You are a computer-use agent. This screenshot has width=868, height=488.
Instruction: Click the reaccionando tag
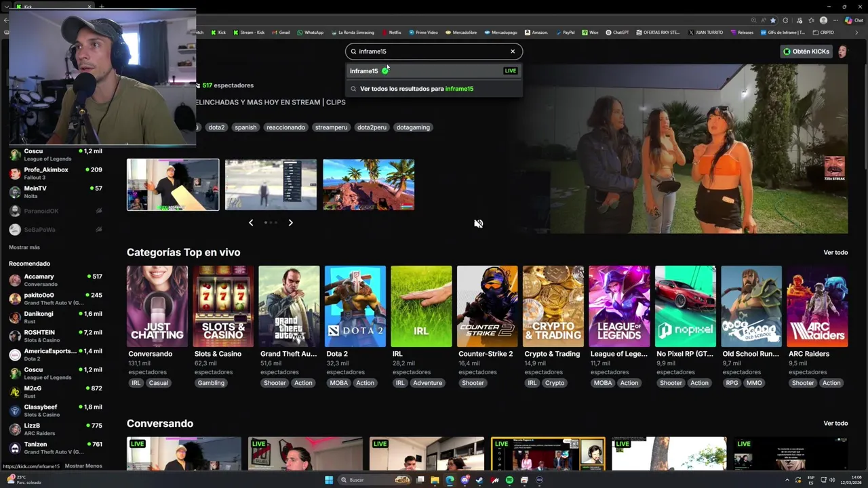(285, 127)
